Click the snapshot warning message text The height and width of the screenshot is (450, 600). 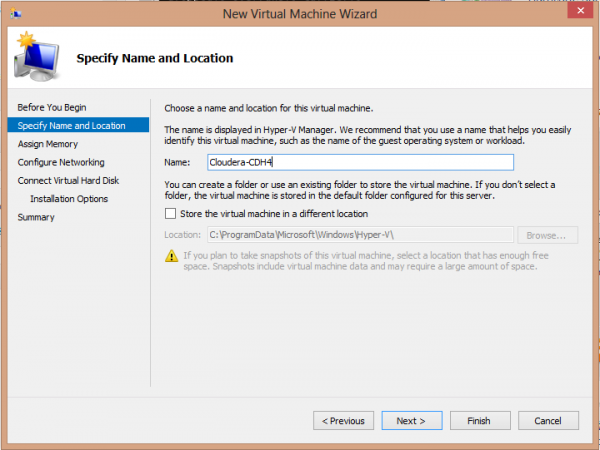tap(366, 261)
